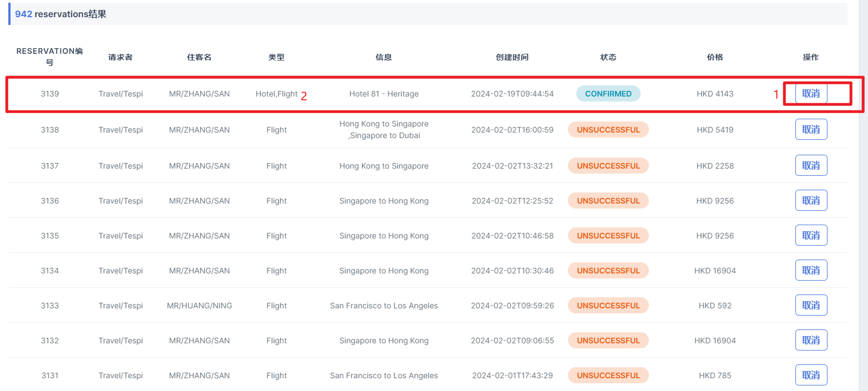
Task: Open Hotel 81 - Heritage info
Action: [x=384, y=94]
